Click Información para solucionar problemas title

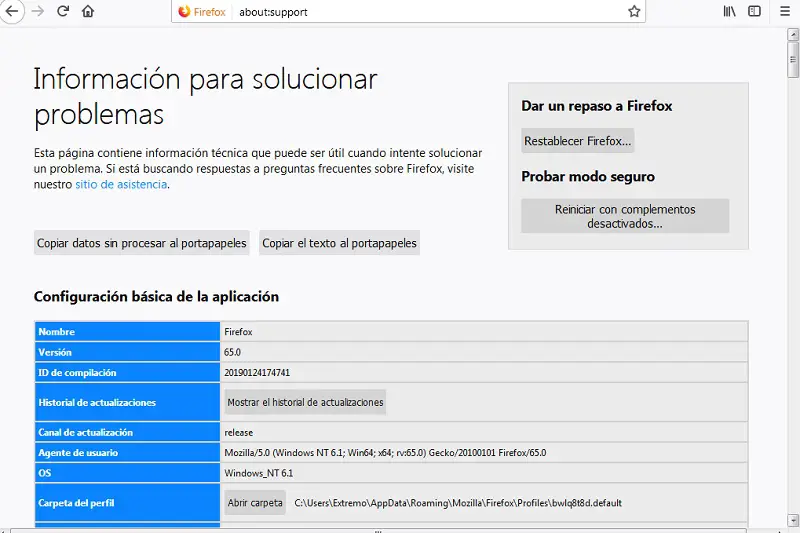tap(205, 96)
